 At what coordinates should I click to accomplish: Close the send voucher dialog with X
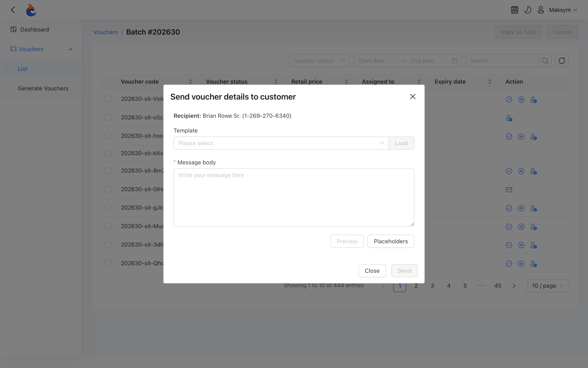coord(413,97)
